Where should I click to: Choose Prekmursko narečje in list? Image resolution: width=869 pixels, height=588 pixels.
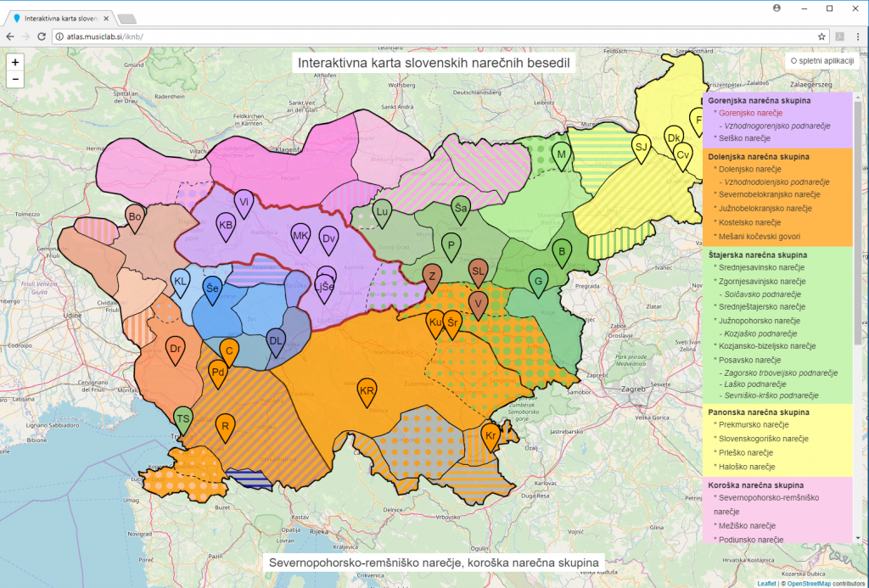click(754, 424)
